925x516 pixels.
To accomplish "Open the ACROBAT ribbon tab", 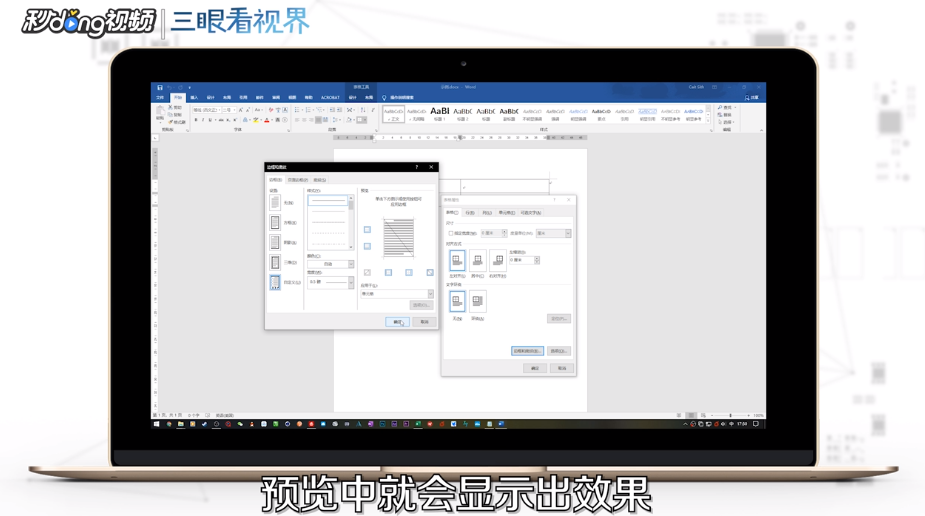I will click(330, 97).
